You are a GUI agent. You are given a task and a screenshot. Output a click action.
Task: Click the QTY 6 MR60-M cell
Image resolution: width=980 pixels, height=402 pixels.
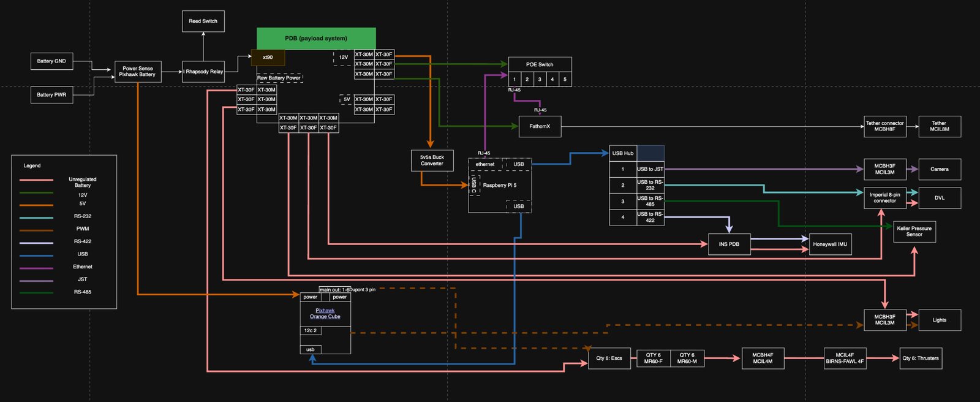(x=687, y=358)
